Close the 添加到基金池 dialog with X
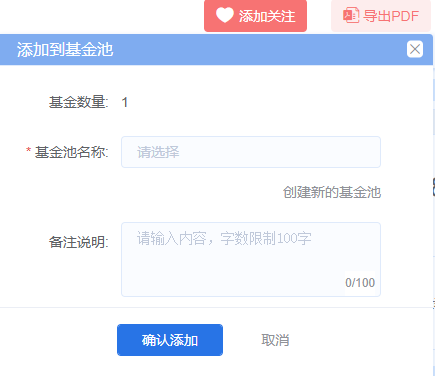The image size is (435, 376). 415,49
